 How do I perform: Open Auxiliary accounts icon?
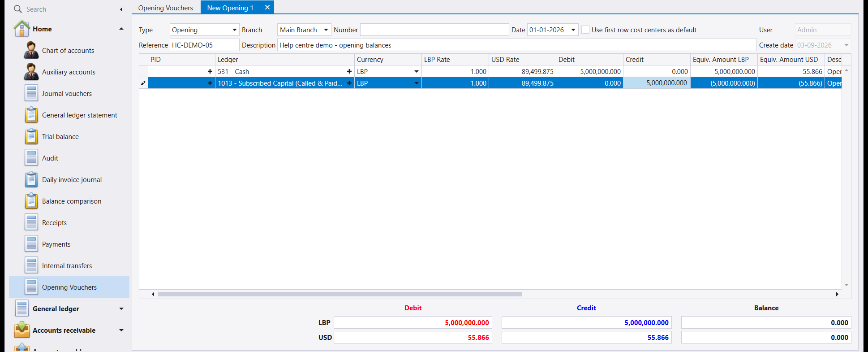31,72
